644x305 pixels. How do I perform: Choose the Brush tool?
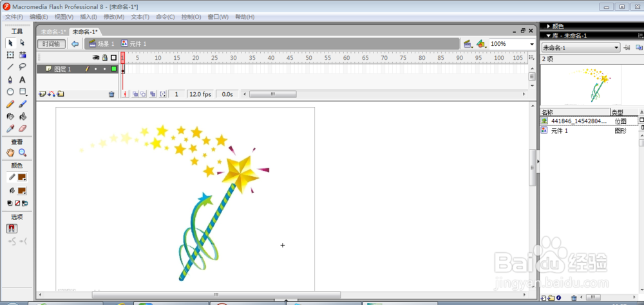[x=23, y=104]
